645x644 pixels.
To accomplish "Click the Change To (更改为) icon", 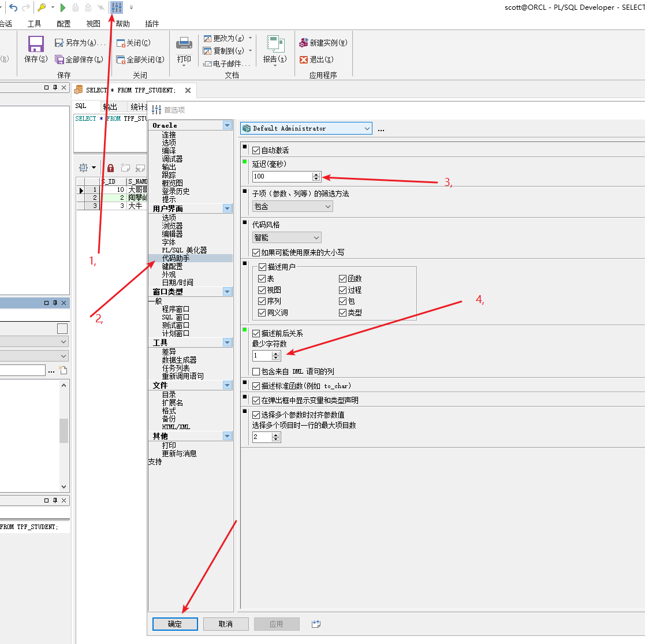I will (207, 39).
